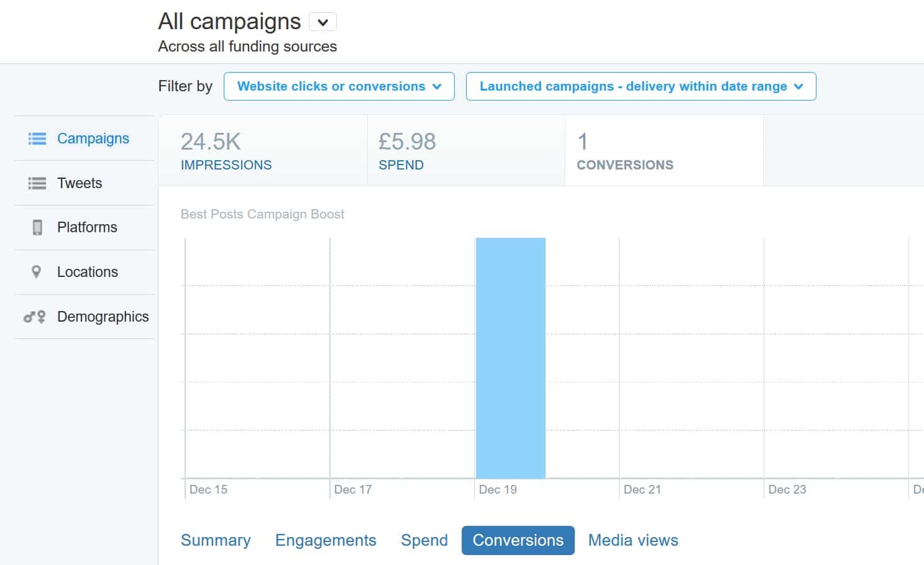Image resolution: width=924 pixels, height=565 pixels.
Task: Click the blue Dec 19 chart bar
Action: tap(510, 357)
